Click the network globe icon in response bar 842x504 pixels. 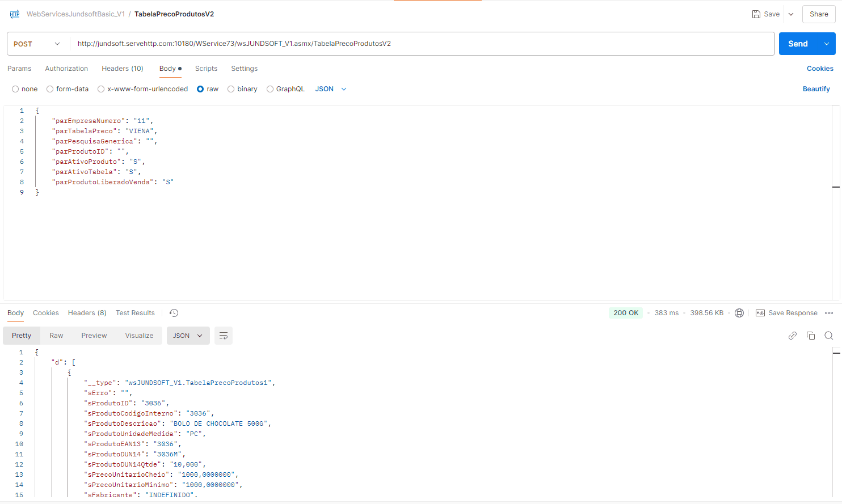pos(739,313)
